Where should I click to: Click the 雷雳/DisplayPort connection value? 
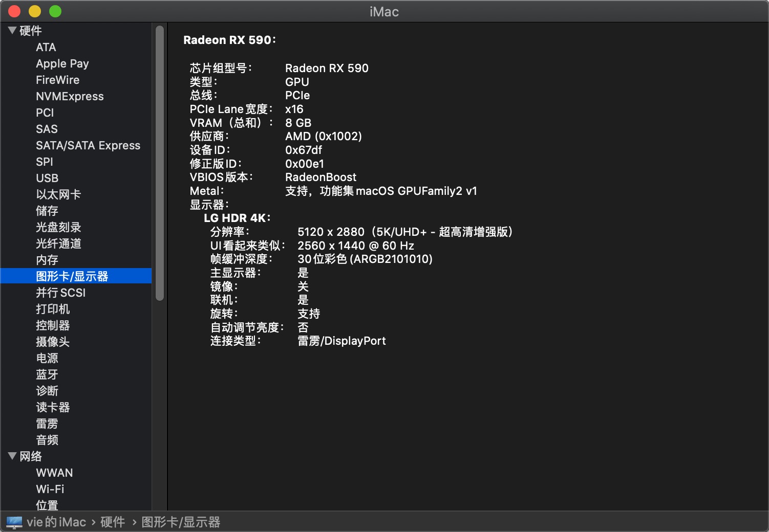pos(341,341)
